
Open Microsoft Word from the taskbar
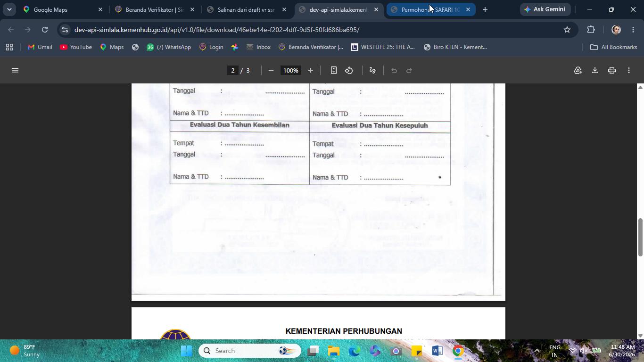tap(437, 351)
